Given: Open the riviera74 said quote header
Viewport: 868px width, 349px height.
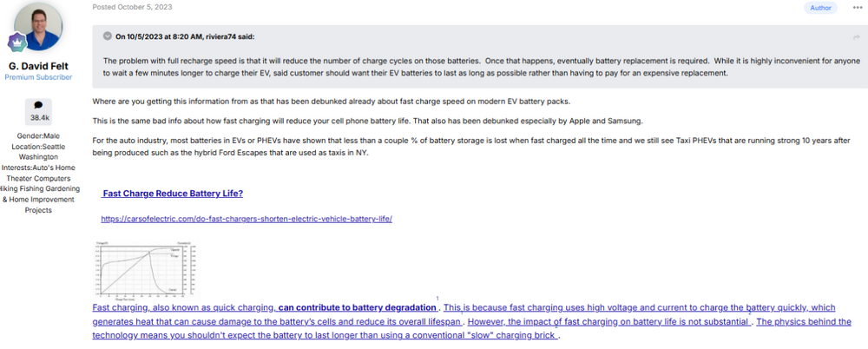Looking at the screenshot, I should tap(184, 36).
